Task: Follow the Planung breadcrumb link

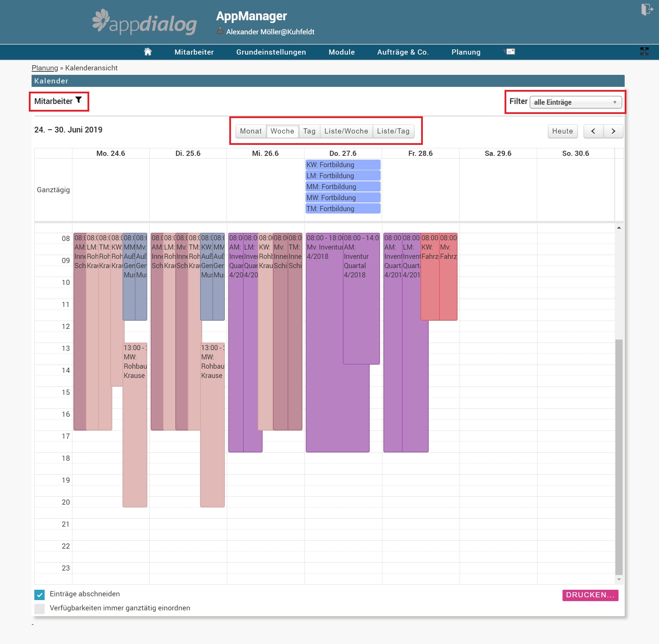Action: coord(45,68)
